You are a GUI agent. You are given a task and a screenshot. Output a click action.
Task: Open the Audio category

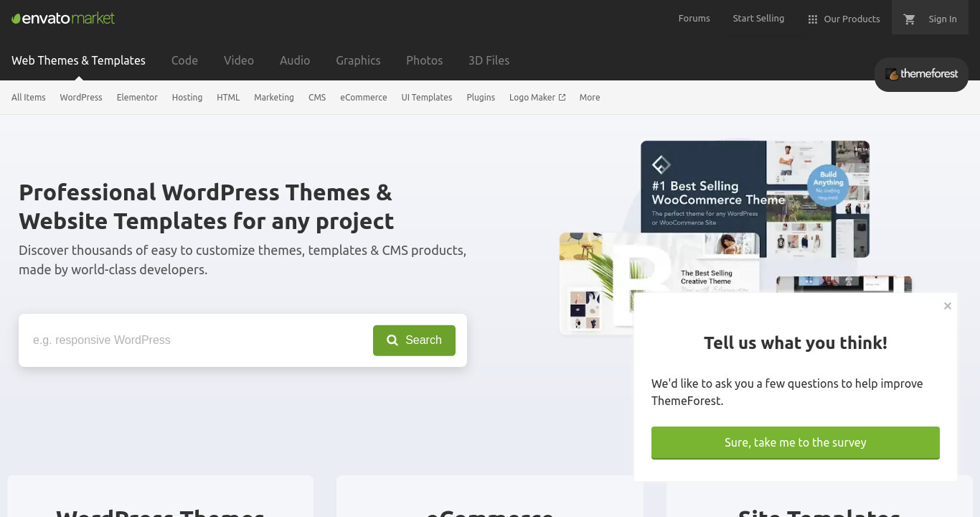pyautogui.click(x=295, y=60)
